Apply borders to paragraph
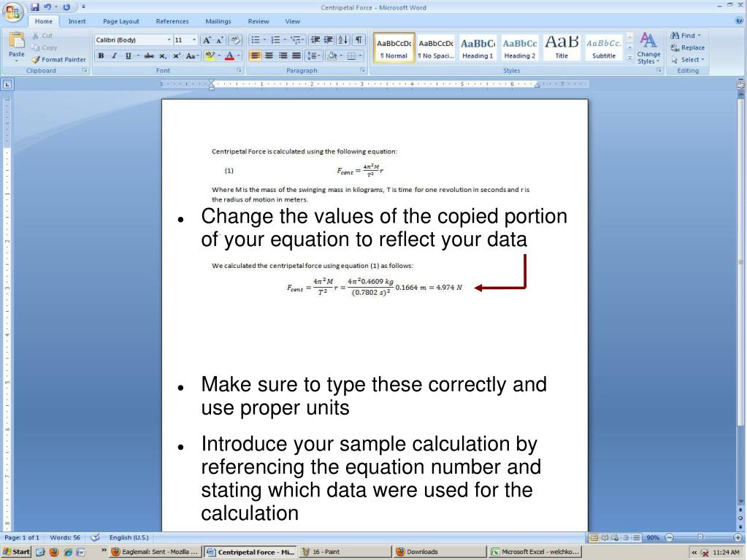Viewport: 747px width, 560px height. coord(351,55)
